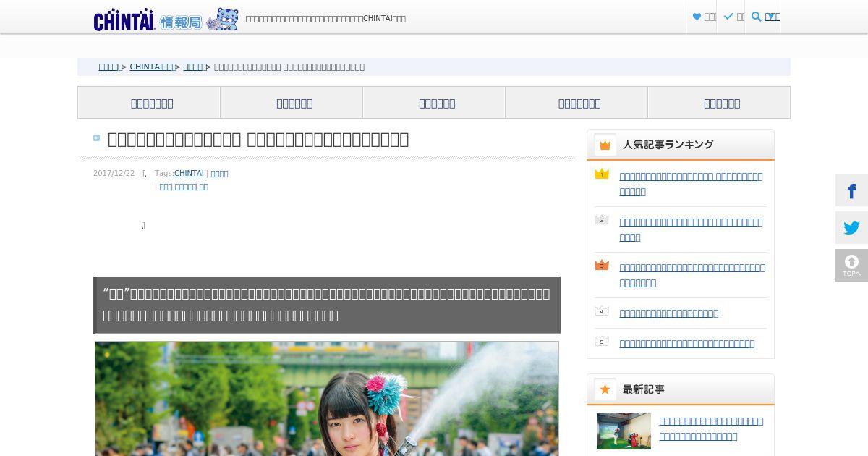Click the checkmark icon in the header
The height and width of the screenshot is (456, 868).
click(728, 17)
